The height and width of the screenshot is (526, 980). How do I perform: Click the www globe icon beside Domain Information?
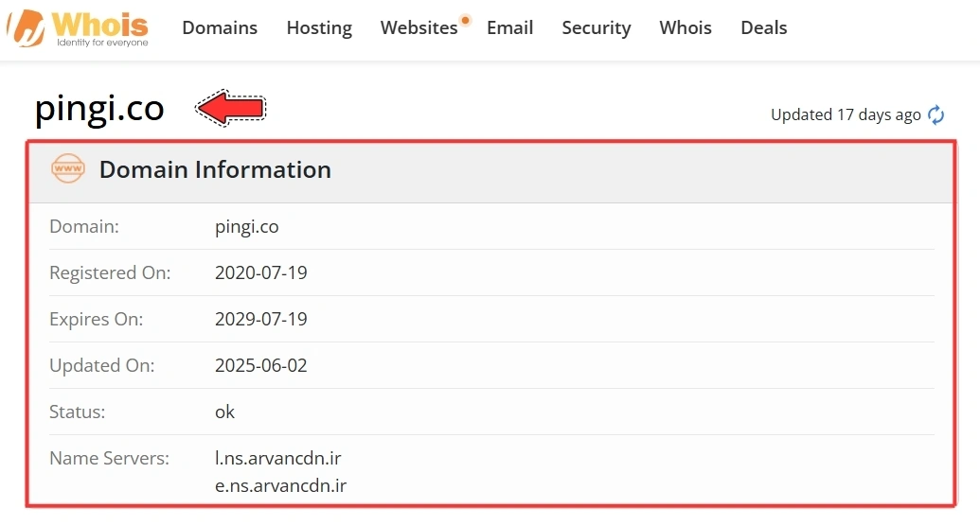(67, 168)
